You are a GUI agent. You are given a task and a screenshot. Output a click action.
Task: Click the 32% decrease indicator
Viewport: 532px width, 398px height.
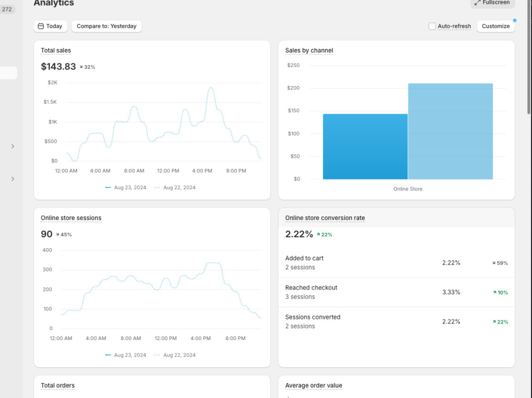(x=87, y=67)
